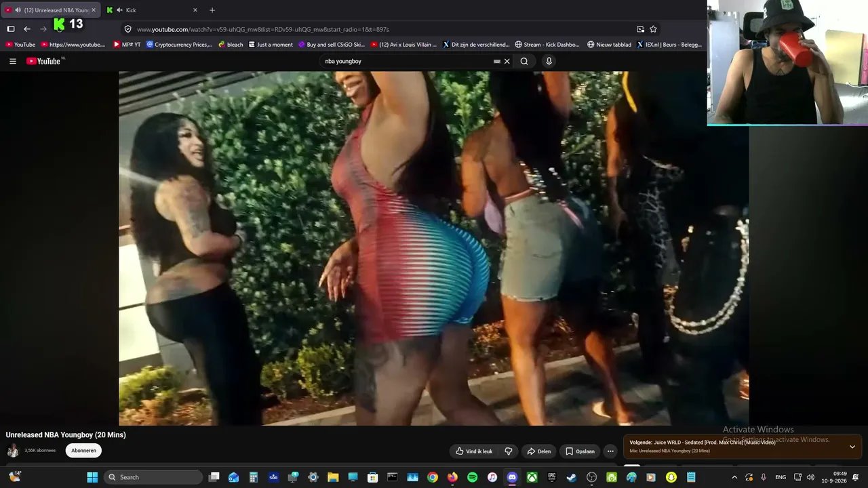Show hidden system tray icons chevron
This screenshot has width=868, height=488.
[734, 477]
